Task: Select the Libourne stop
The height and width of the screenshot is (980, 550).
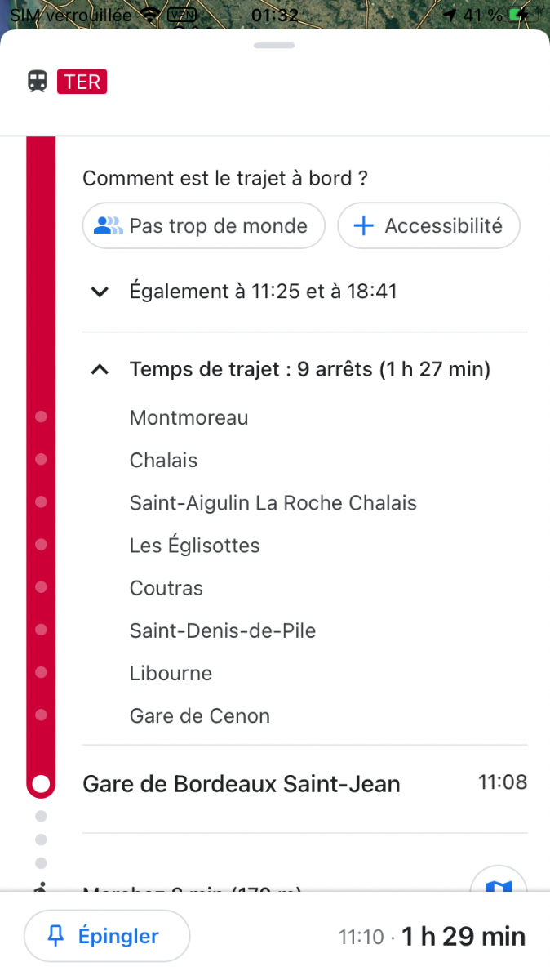Action: click(x=171, y=674)
